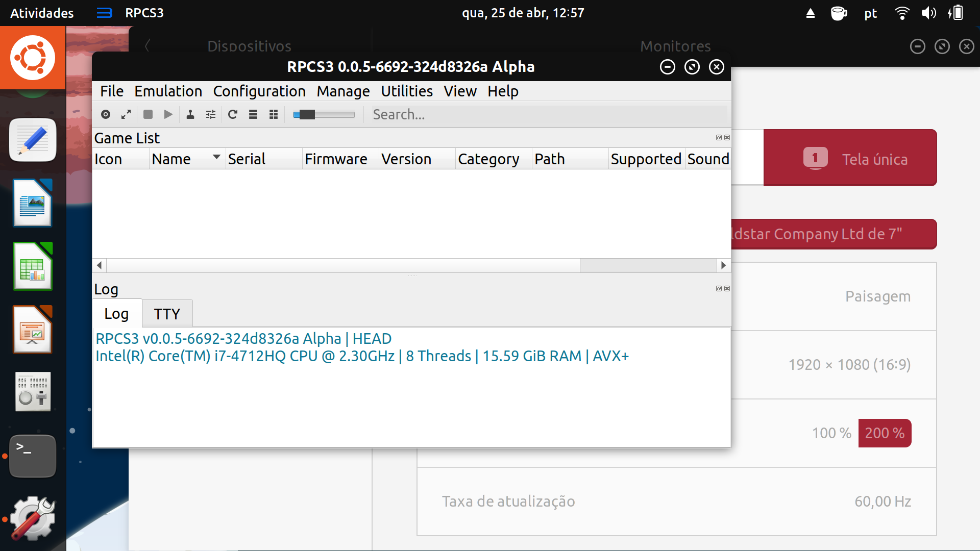
Task: Switch to the TTY tab
Action: [x=167, y=314]
